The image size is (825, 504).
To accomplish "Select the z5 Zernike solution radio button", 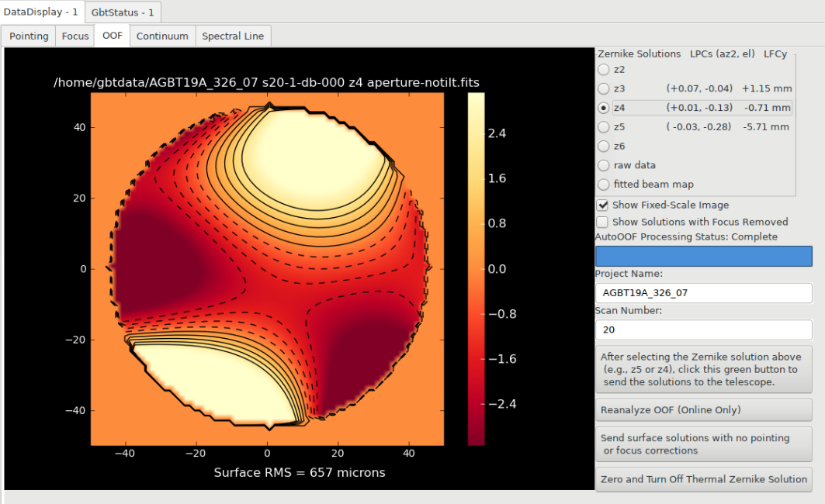I will pos(604,127).
